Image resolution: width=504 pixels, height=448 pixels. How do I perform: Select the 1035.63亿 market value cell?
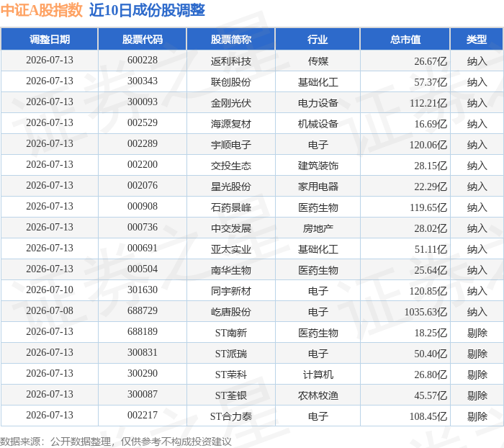click(x=426, y=312)
